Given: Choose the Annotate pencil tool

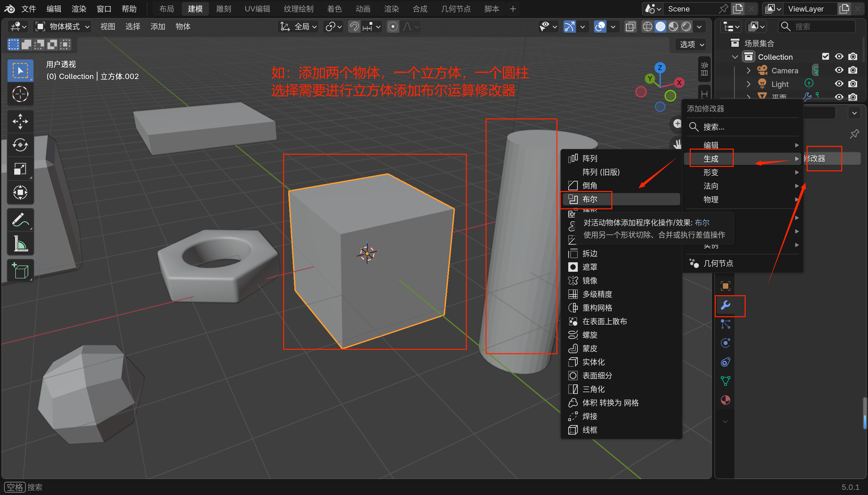Looking at the screenshot, I should 20,220.
